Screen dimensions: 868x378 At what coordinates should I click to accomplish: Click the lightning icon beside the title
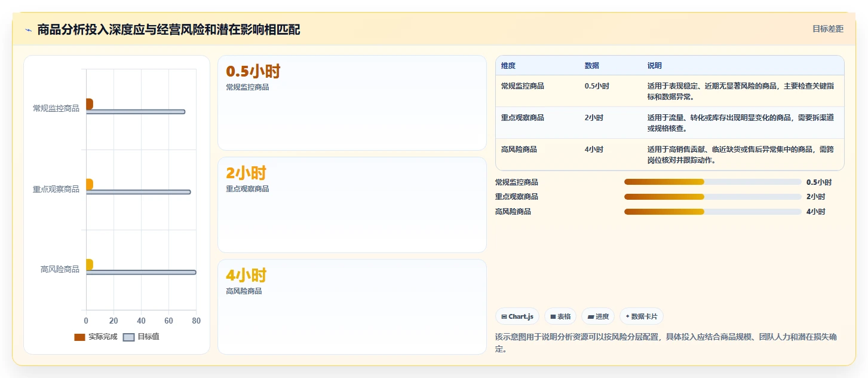28,30
